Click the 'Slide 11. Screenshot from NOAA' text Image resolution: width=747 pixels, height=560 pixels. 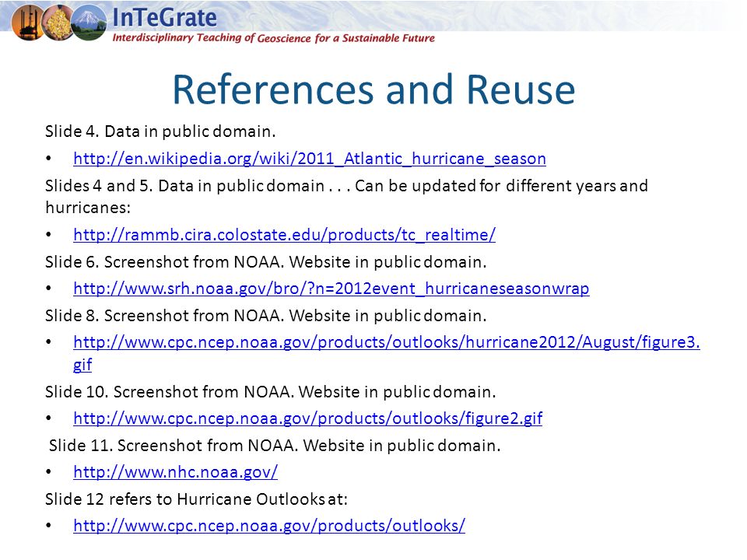point(275,446)
